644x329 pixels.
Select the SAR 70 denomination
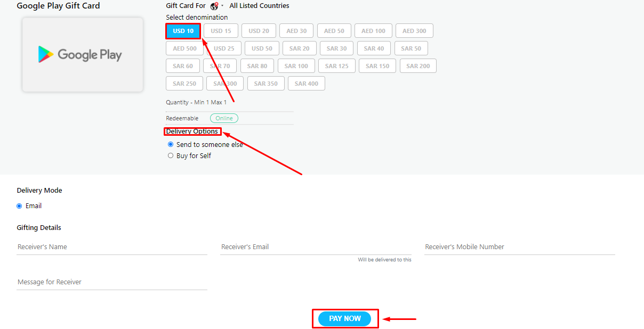tap(220, 66)
